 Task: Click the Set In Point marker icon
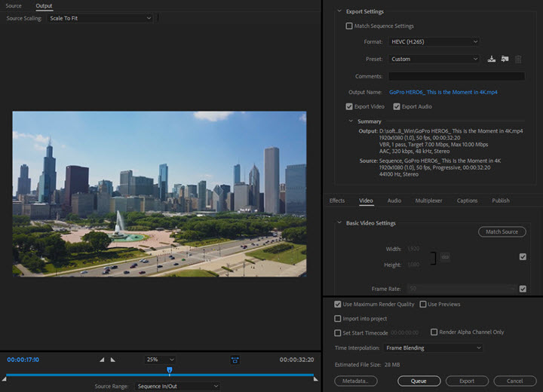pyautogui.click(x=102, y=360)
